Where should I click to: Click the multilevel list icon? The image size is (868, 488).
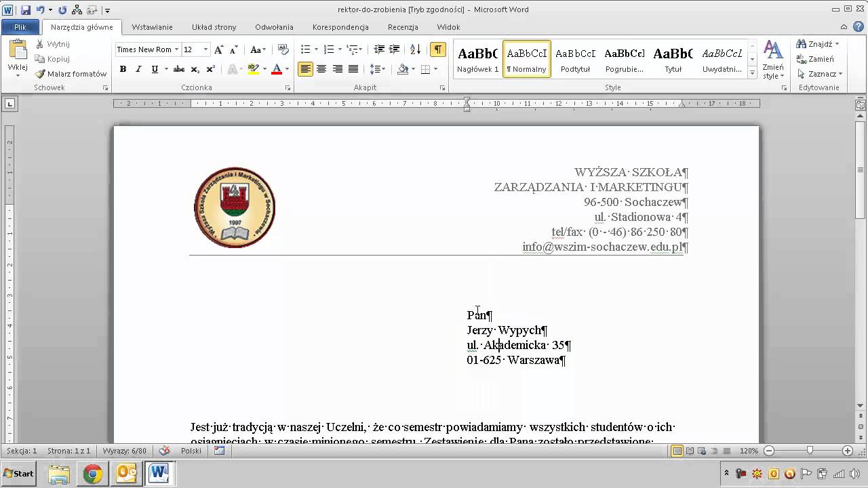coord(351,49)
